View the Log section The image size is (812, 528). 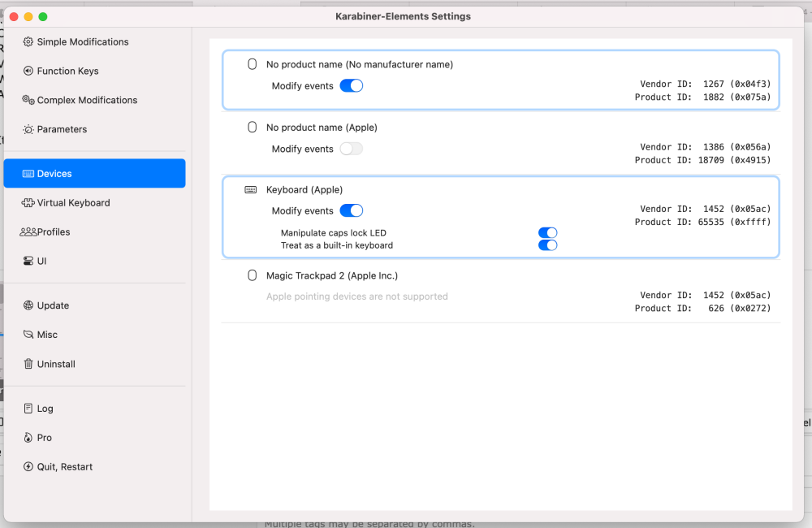(94, 409)
